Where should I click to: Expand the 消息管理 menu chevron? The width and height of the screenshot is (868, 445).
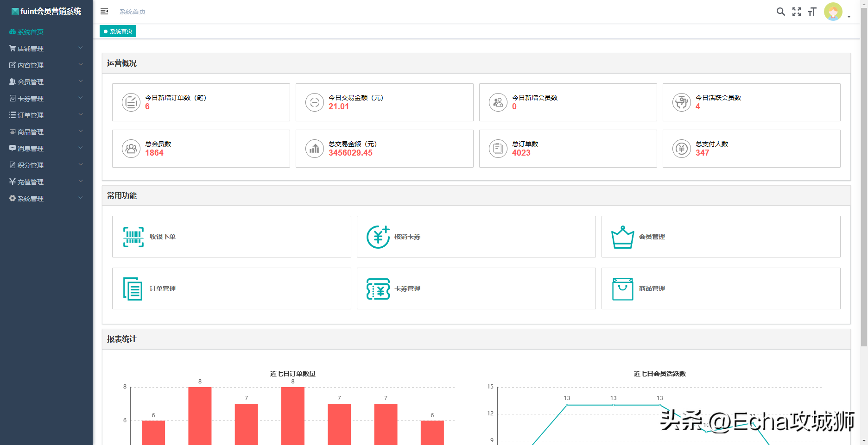tap(81, 148)
